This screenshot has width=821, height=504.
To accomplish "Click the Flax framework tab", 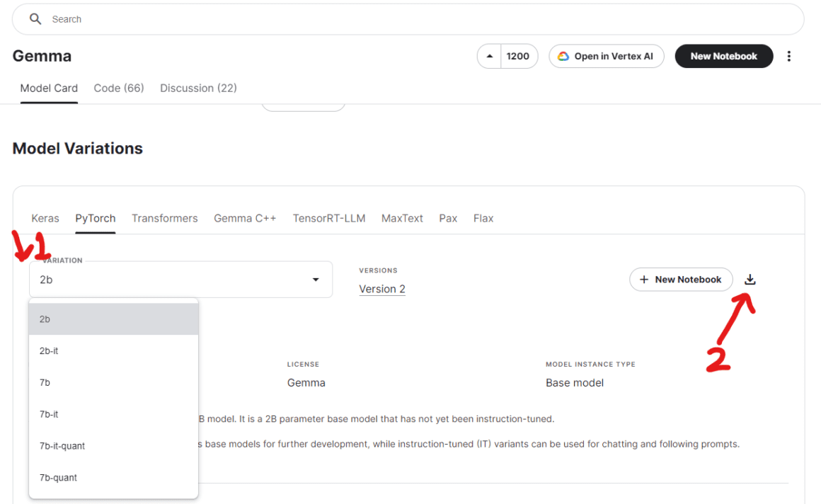I will point(483,218).
